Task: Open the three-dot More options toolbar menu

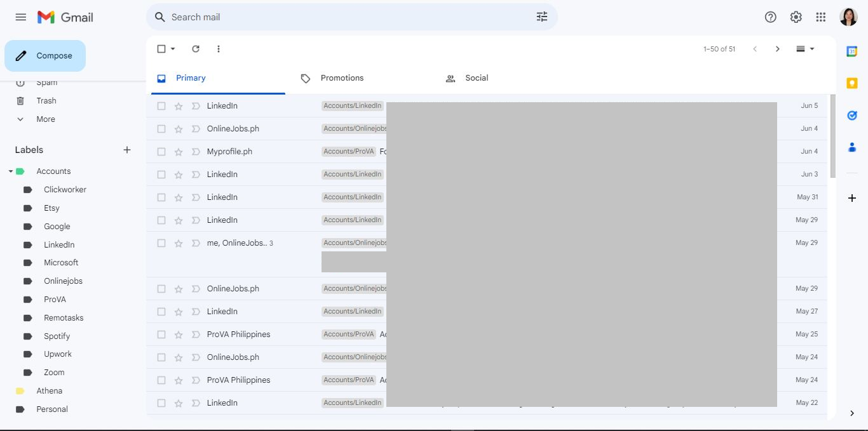Action: point(219,49)
